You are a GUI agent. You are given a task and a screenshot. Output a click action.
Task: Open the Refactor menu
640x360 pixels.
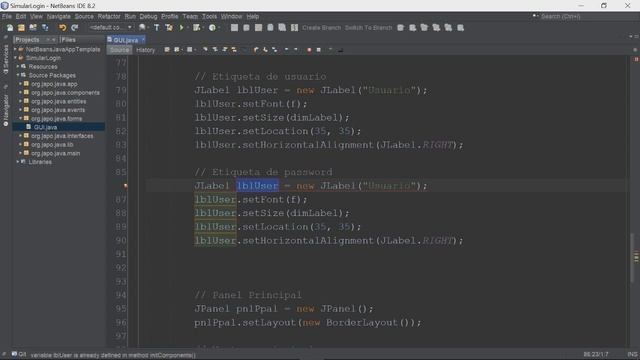tap(109, 16)
